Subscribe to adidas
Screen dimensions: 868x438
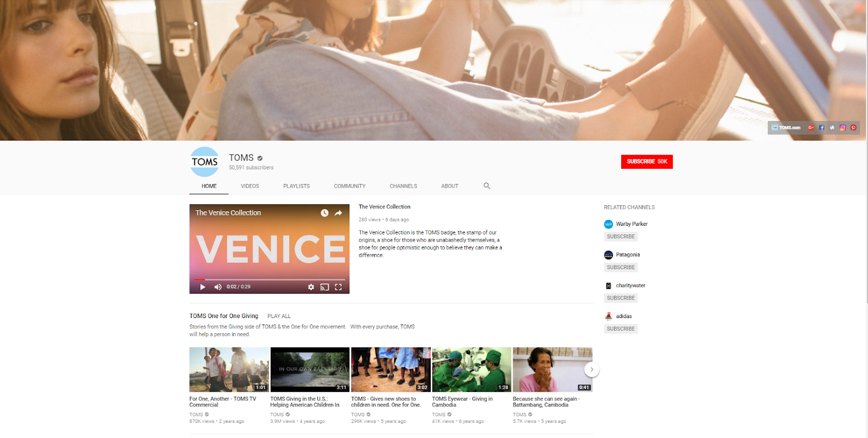(621, 329)
